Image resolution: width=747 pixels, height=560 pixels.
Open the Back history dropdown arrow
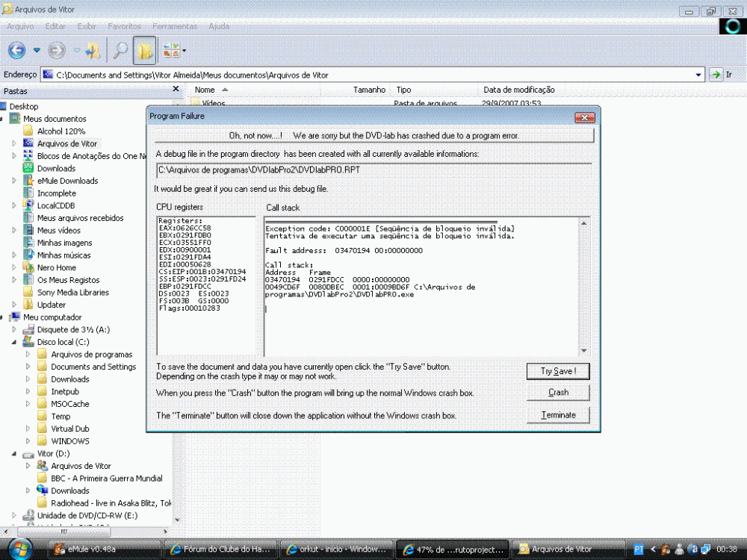(37, 50)
